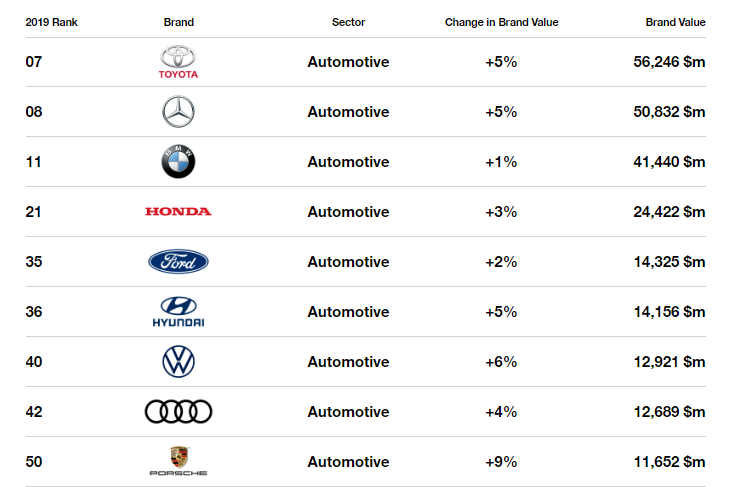Click the Brand column header
This screenshot has height=487, width=736.
pyautogui.click(x=178, y=22)
